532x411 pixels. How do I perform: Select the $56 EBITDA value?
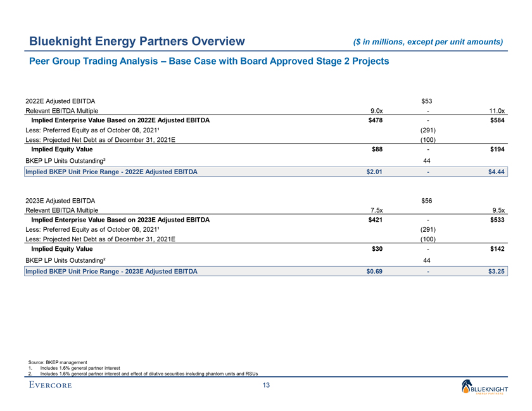pos(426,201)
